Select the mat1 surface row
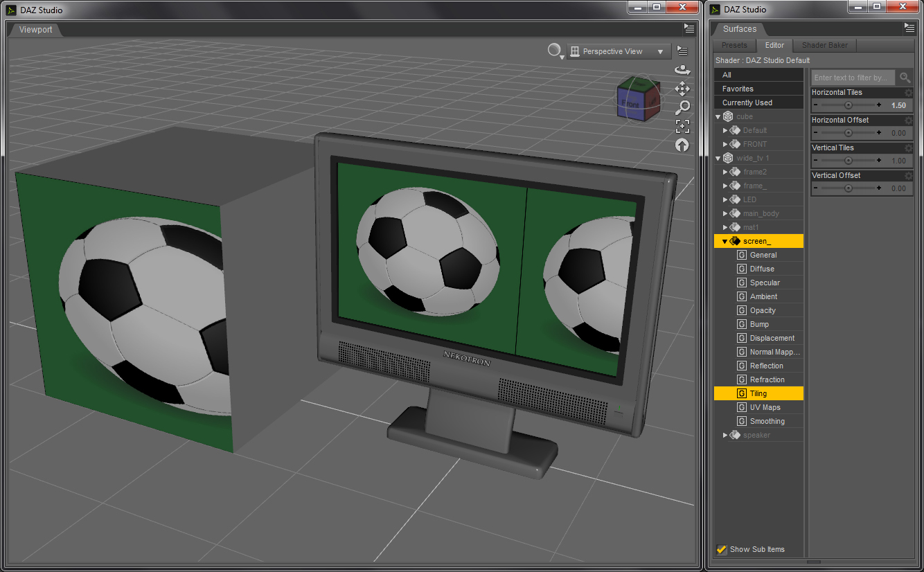This screenshot has height=572, width=924. click(x=758, y=227)
